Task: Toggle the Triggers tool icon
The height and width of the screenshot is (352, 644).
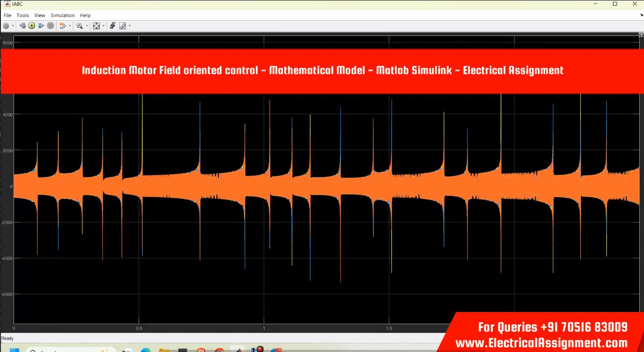Action: [112, 26]
